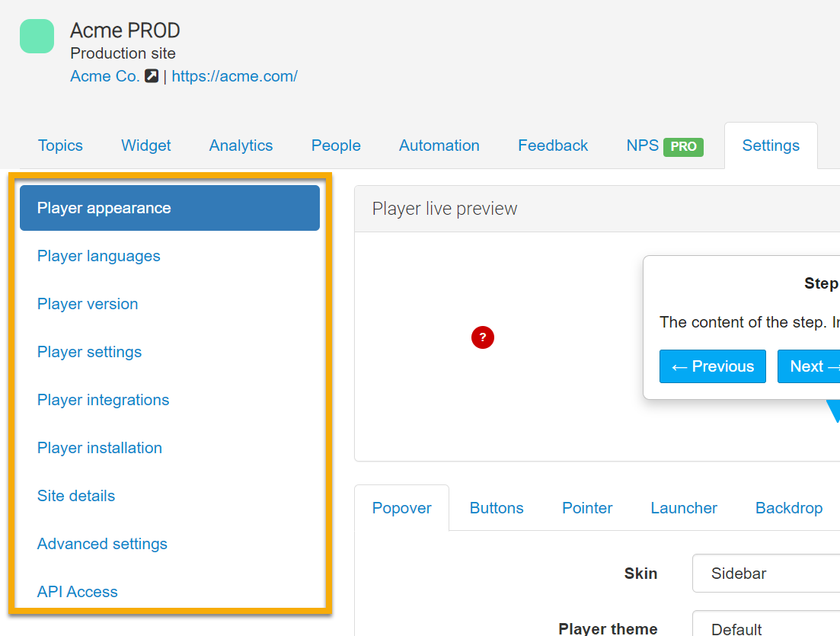The width and height of the screenshot is (840, 636).
Task: Open Player languages in the sidebar
Action: [x=99, y=256]
